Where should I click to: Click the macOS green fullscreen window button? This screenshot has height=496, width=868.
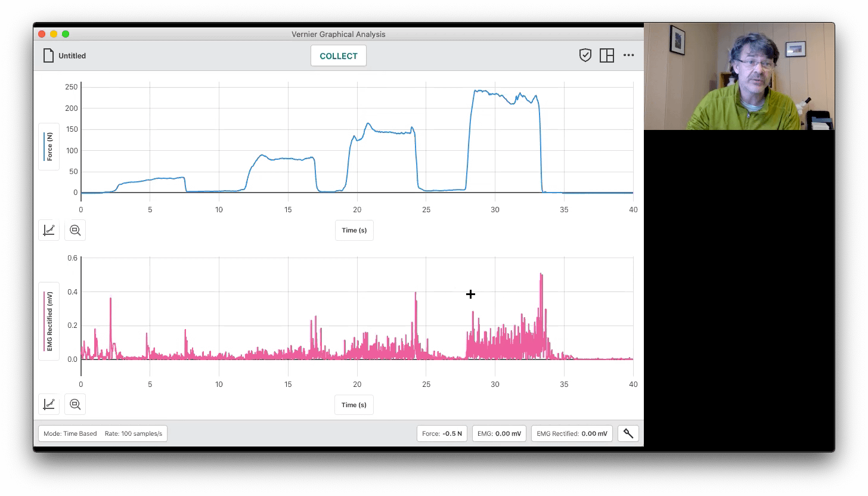[66, 34]
